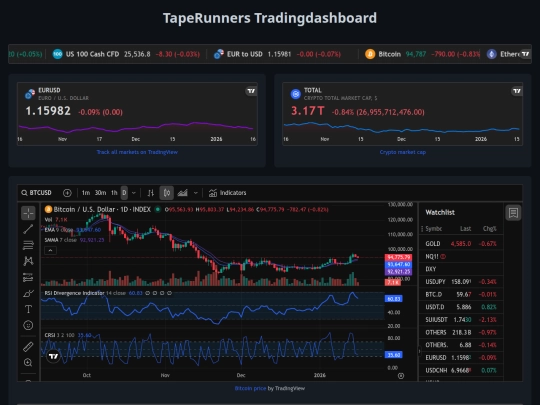Open the Fibonacci retracement tool

coord(28,245)
